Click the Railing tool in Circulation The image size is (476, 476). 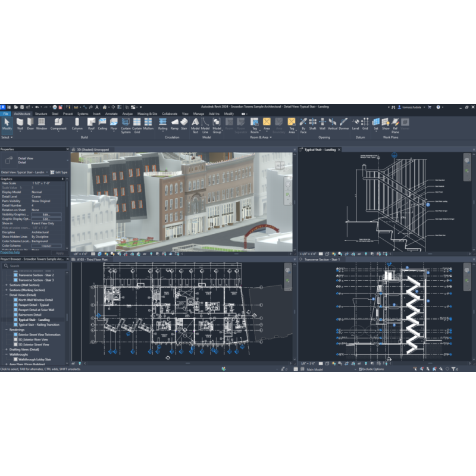(162, 123)
